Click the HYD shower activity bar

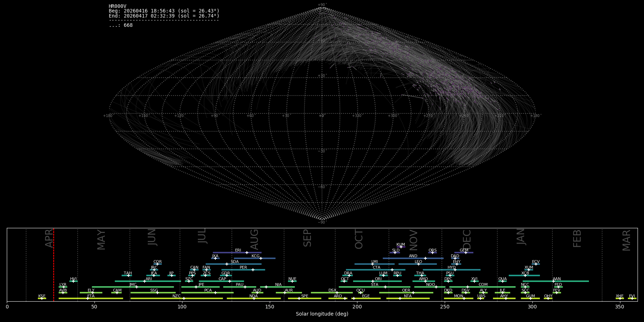452,270
